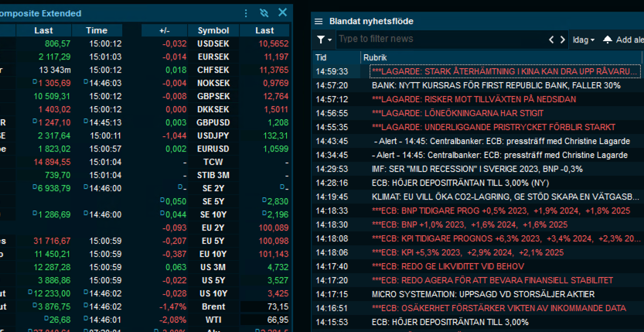Click the bell icon to add alert
Viewport: 644px width, 332px height.
tap(608, 39)
